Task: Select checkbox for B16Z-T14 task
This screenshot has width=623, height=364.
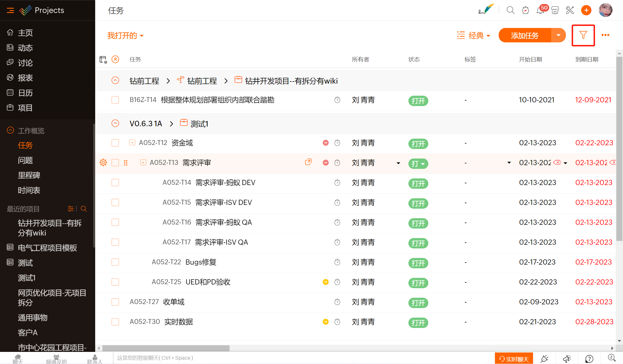Action: pyautogui.click(x=115, y=100)
